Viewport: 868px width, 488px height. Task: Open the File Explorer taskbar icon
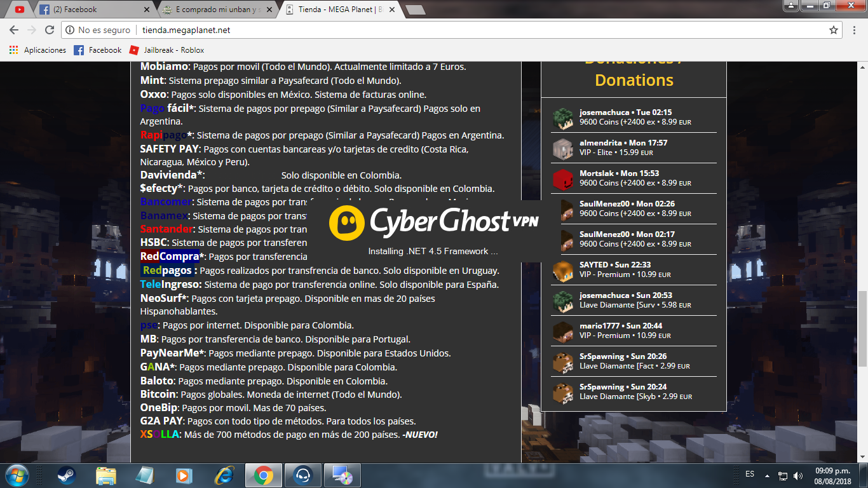point(105,475)
